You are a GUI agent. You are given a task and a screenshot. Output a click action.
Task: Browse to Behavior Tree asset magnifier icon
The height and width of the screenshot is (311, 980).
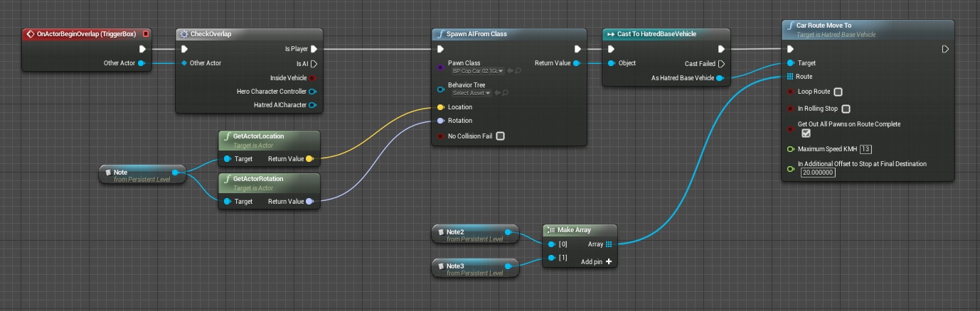(x=504, y=93)
